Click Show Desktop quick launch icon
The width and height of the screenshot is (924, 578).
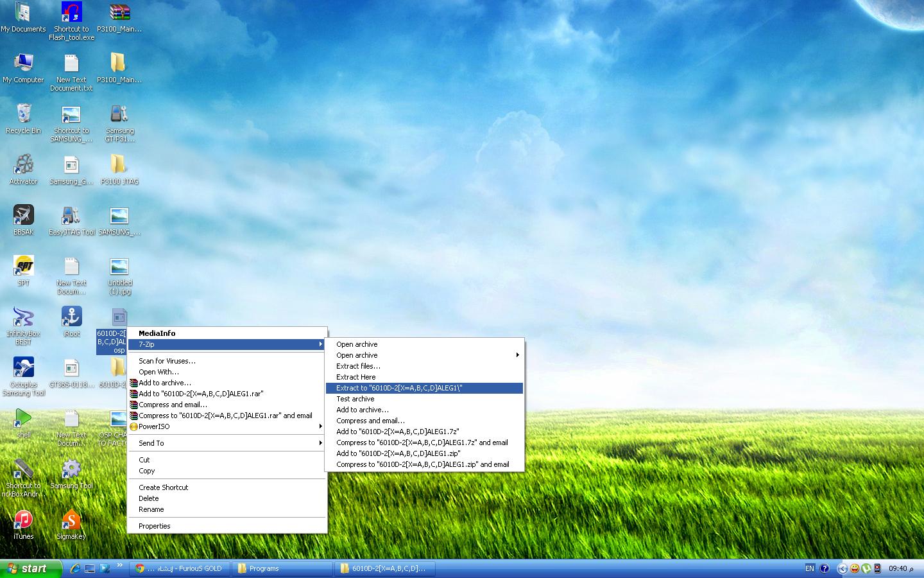(90, 568)
